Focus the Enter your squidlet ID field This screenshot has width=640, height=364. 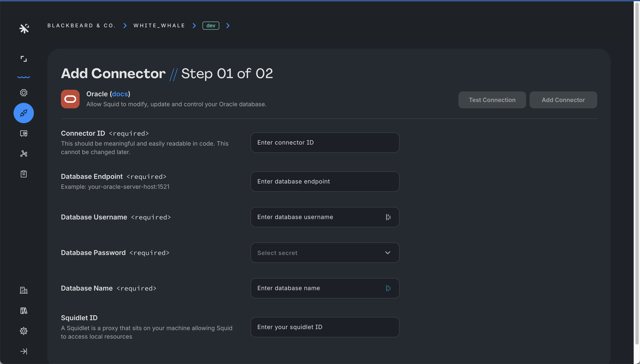325,327
